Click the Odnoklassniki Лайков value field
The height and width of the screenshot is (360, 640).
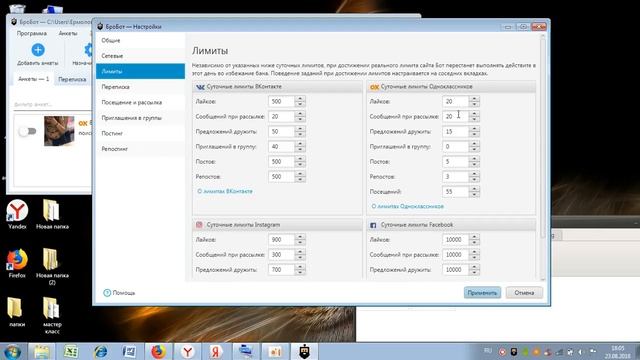click(456, 101)
